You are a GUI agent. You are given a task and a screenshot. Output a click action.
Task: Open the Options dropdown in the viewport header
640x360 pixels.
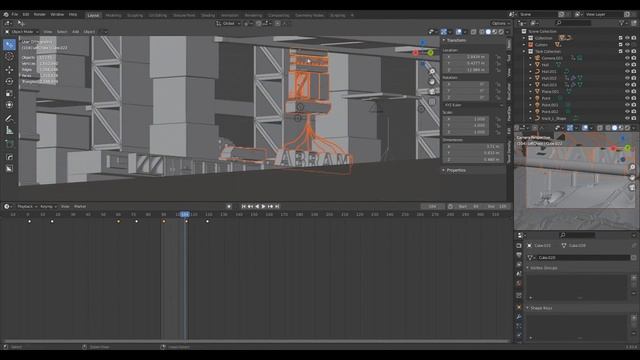(500, 24)
